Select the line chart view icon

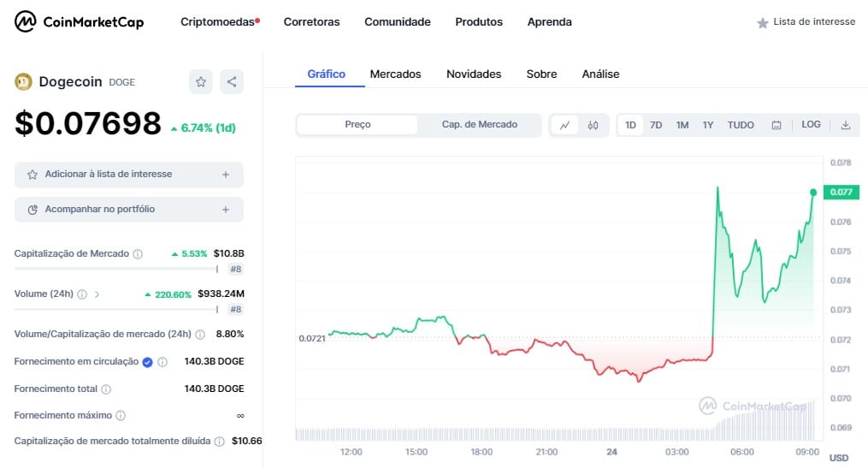[564, 125]
